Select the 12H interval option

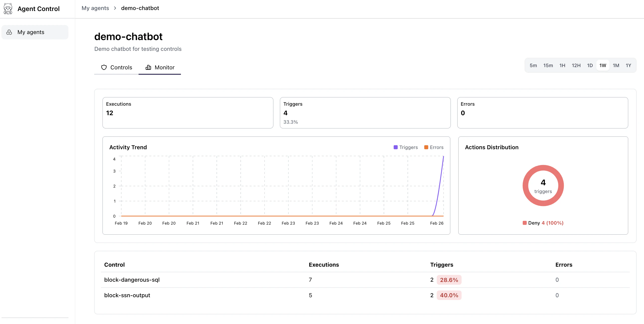click(x=576, y=65)
